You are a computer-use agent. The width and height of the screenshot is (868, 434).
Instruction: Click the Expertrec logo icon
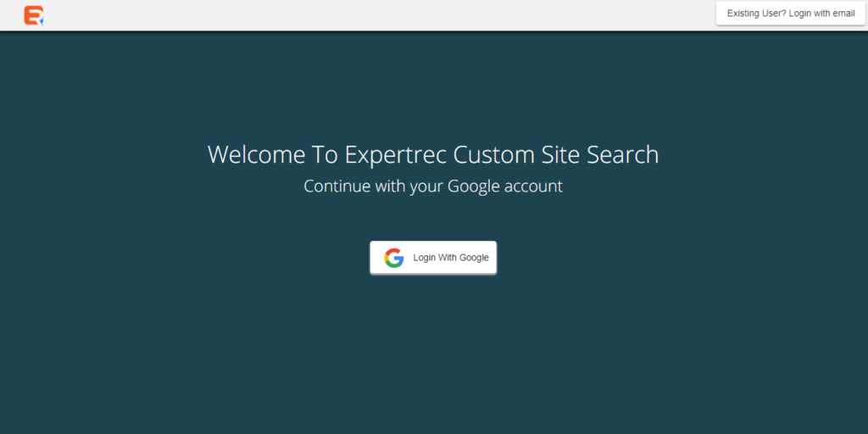click(x=34, y=15)
